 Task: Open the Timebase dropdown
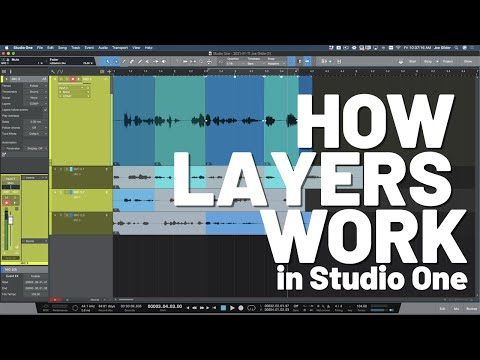click(x=255, y=62)
